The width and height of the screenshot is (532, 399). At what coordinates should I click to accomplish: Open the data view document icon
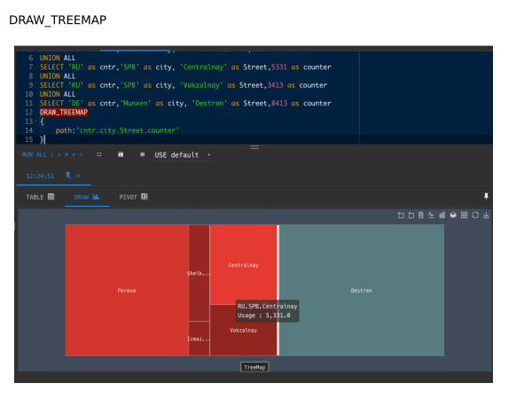[421, 215]
